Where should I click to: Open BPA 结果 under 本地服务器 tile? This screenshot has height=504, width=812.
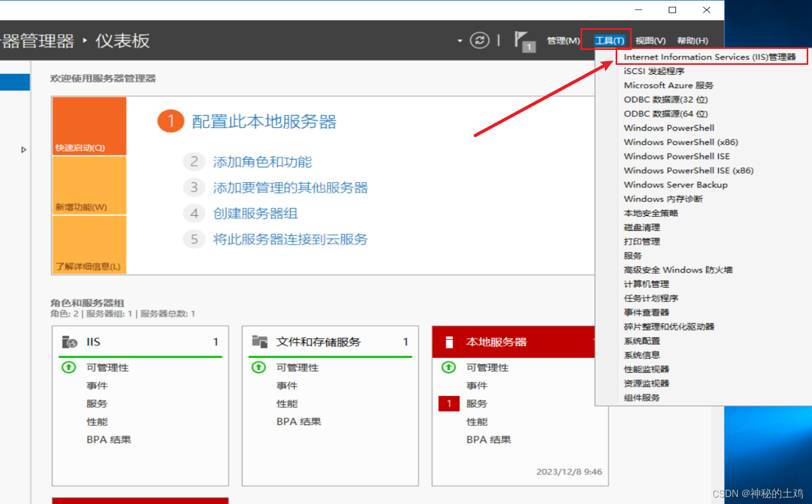[488, 439]
